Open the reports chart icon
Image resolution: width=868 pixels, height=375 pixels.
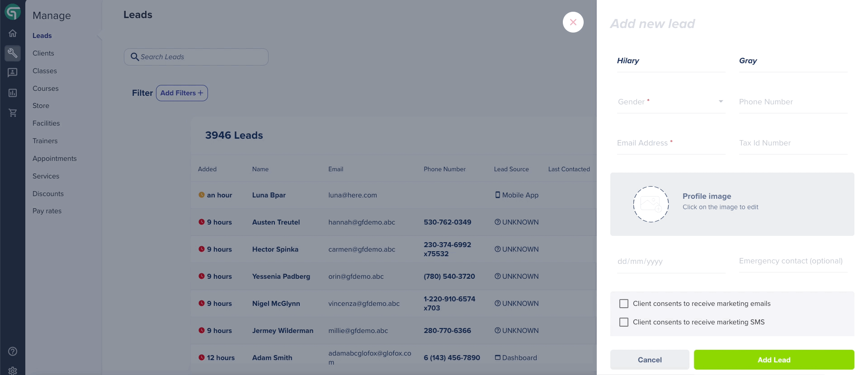coord(13,93)
